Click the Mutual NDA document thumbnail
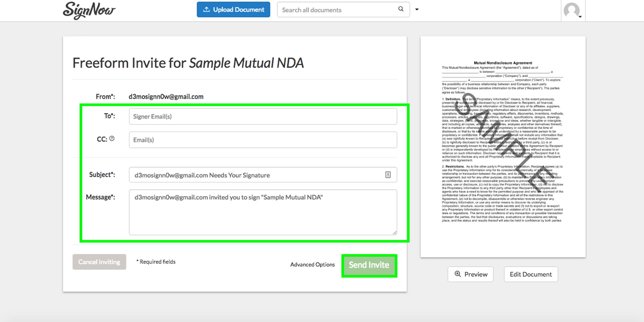Screen dimensions: 644x322 click(x=503, y=146)
